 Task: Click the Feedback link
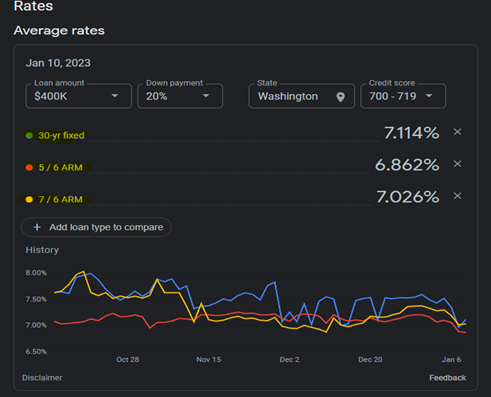click(447, 378)
